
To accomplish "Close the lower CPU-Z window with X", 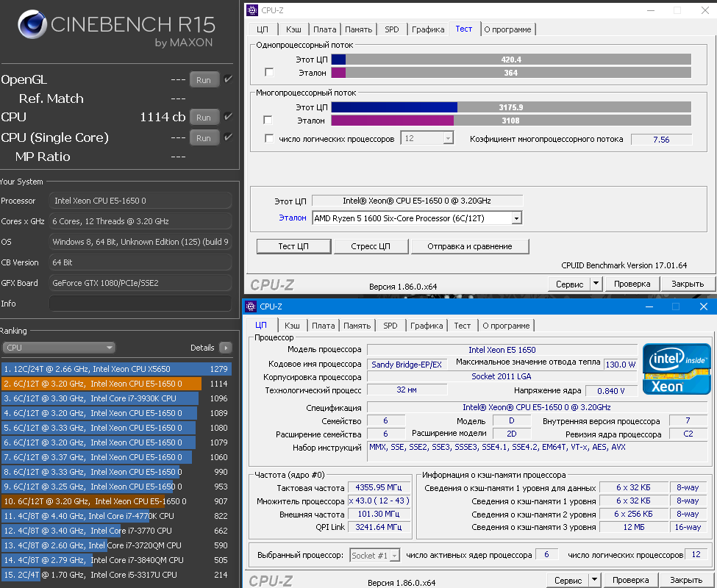I will [703, 306].
